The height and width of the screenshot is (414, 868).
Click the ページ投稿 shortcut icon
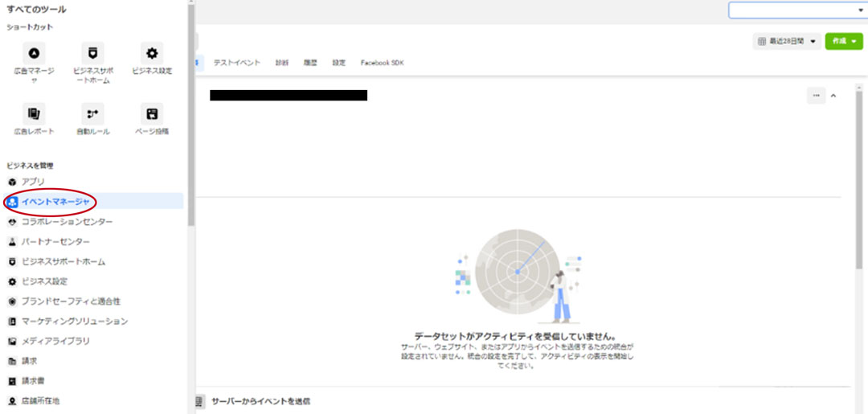pyautogui.click(x=151, y=113)
